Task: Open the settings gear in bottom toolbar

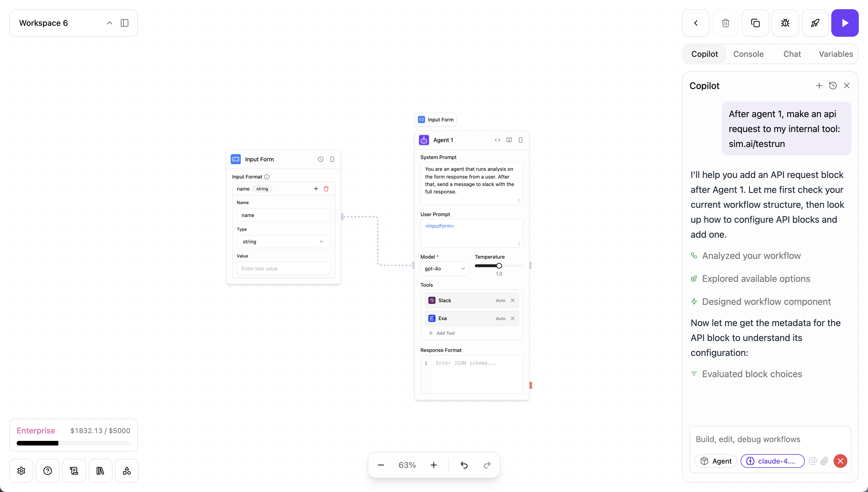Action: [21, 471]
